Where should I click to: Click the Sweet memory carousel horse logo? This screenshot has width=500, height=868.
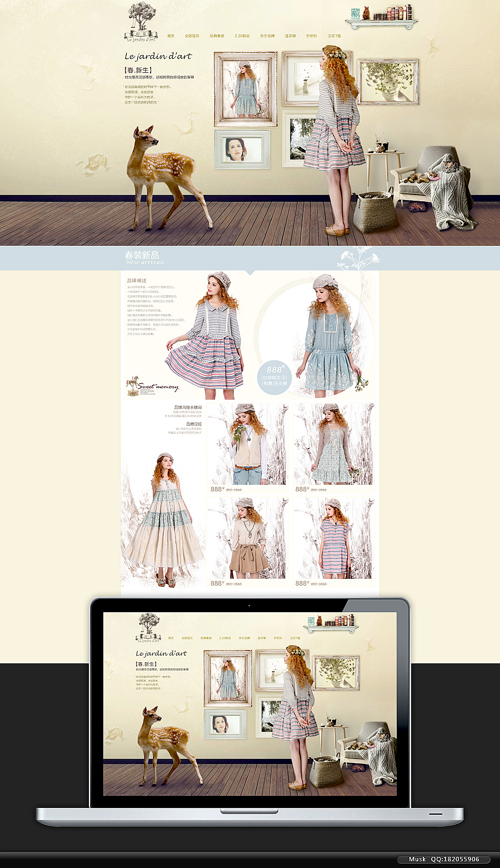pos(152,385)
